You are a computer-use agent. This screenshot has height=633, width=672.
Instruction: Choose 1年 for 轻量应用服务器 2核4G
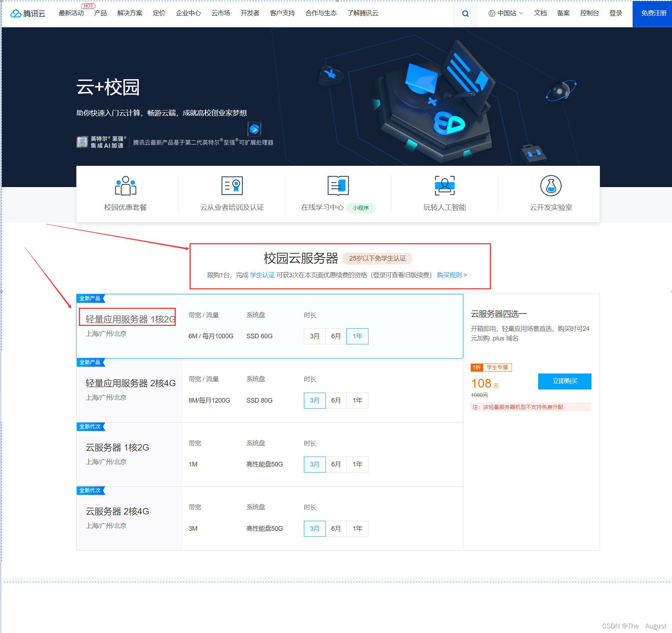click(x=357, y=400)
